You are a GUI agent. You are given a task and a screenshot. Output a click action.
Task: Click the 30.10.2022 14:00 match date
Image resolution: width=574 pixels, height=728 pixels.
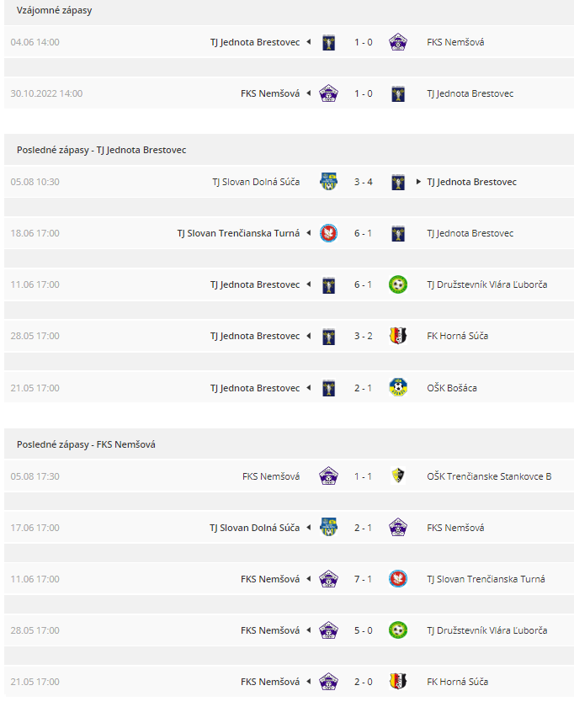pyautogui.click(x=46, y=93)
